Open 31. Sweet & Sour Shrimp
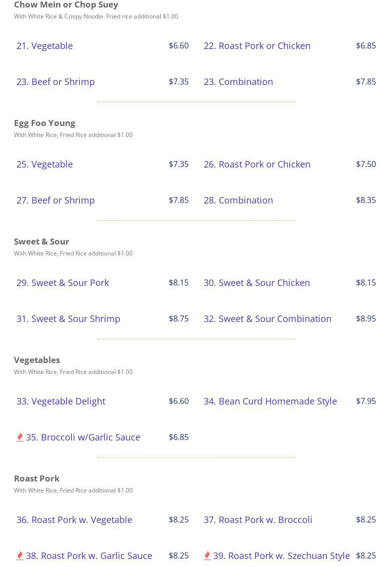Screen dimensions: 392x567 (68, 318)
